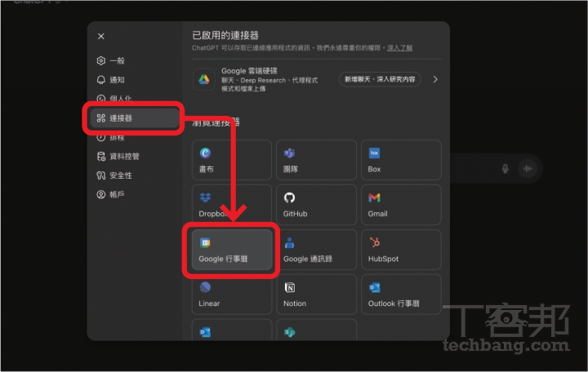Click the GitHub octocat icon
The width and height of the screenshot is (588, 372).
coord(289,197)
